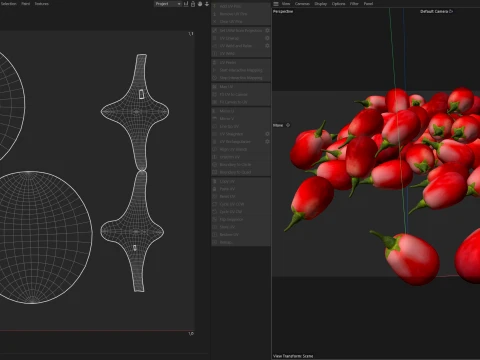Image resolution: width=480 pixels, height=360 pixels.
Task: Open the viewport Filter menu
Action: point(354,4)
